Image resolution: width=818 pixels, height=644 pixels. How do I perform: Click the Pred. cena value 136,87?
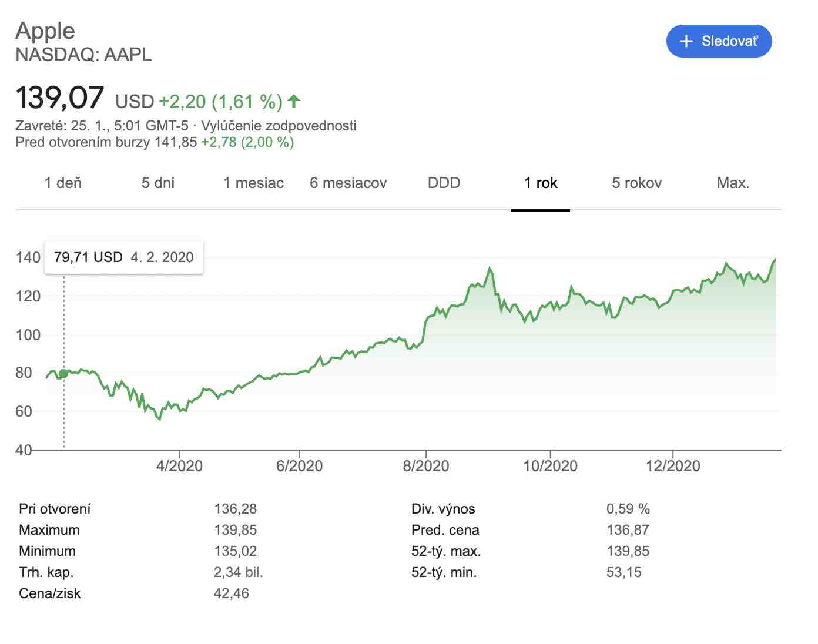(628, 530)
